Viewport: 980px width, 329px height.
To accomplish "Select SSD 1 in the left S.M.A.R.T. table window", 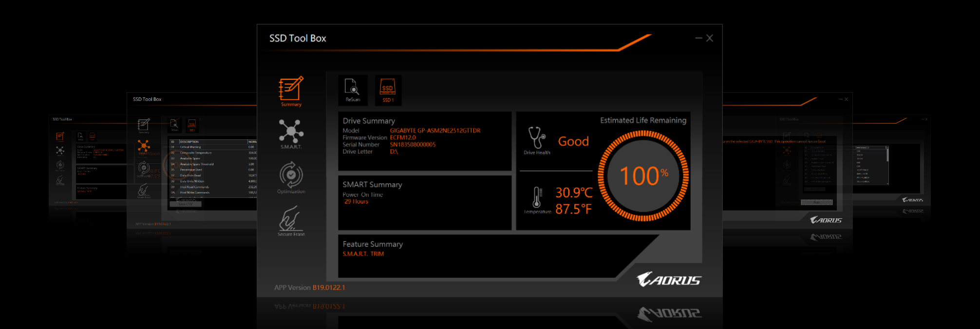I will point(192,125).
